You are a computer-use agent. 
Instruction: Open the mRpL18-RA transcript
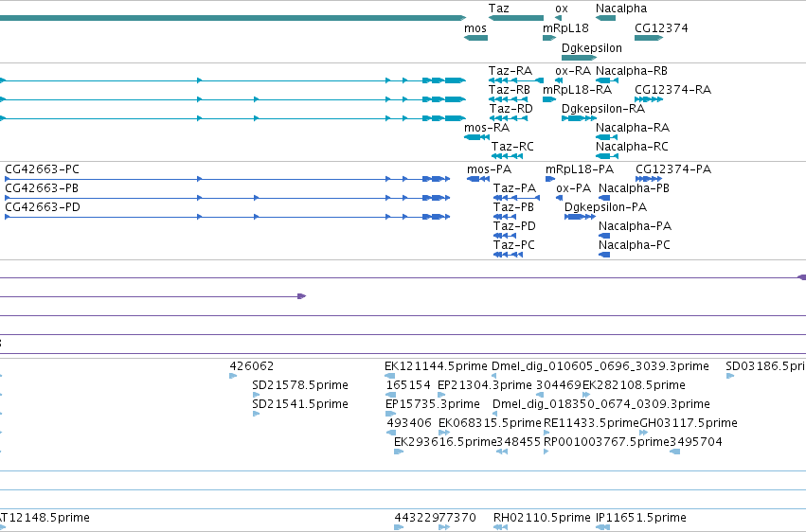click(x=549, y=99)
